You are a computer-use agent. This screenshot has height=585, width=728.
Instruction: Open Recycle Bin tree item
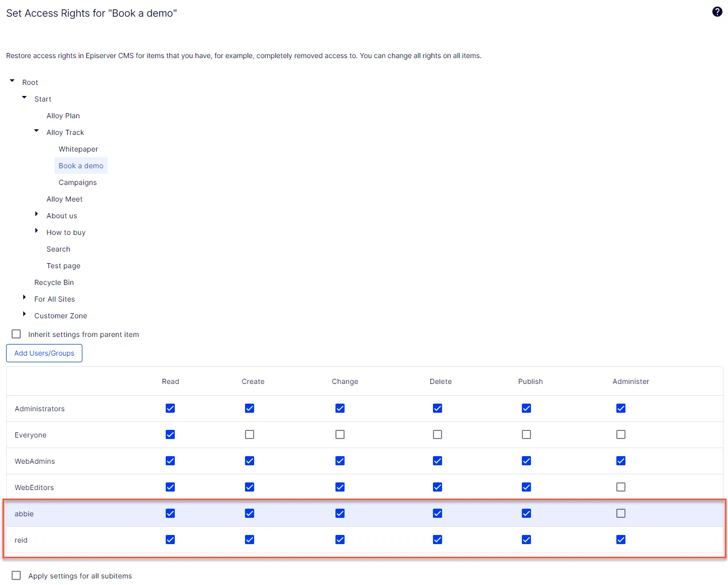54,282
